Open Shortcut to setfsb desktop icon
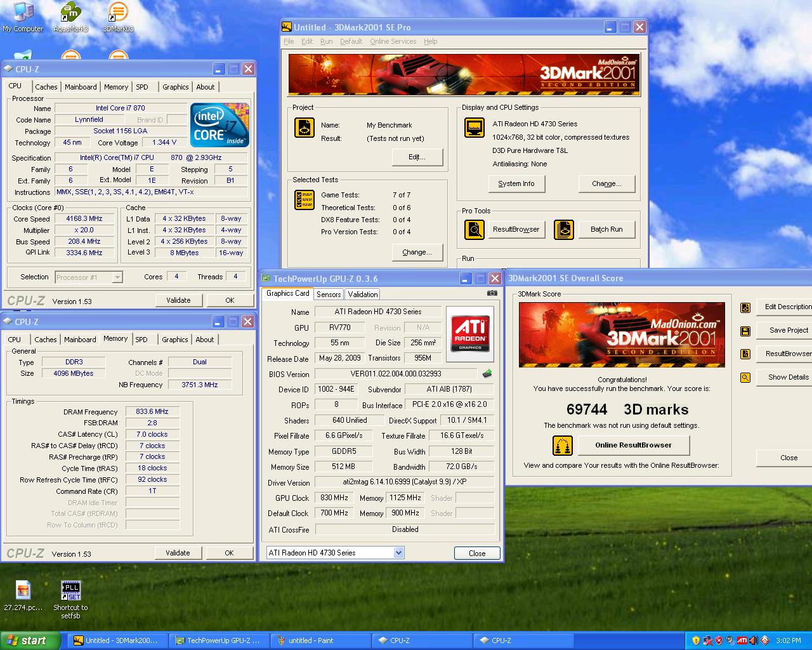 pyautogui.click(x=70, y=600)
